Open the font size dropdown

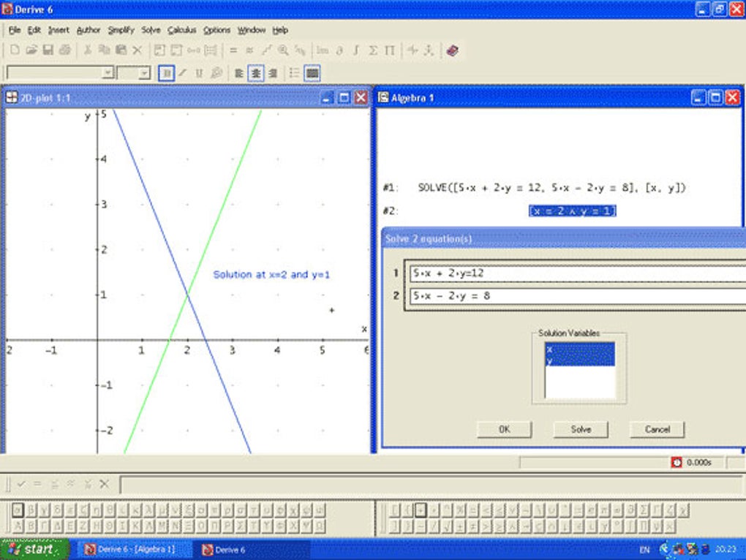(x=144, y=72)
